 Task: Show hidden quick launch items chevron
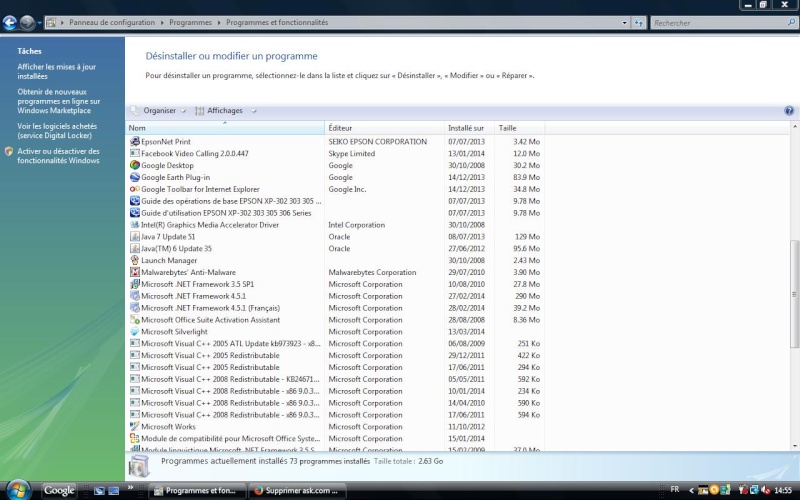[130, 487]
